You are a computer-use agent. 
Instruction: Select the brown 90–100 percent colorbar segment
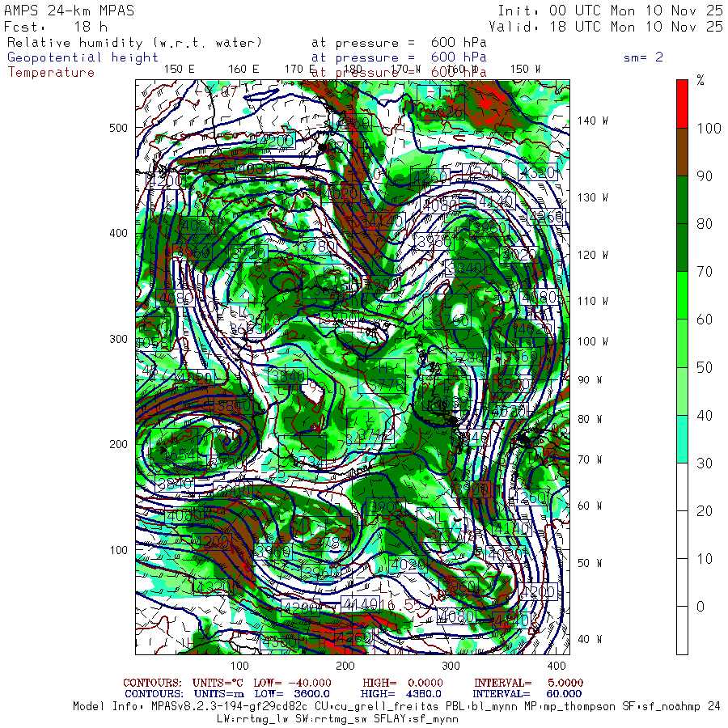(x=682, y=152)
